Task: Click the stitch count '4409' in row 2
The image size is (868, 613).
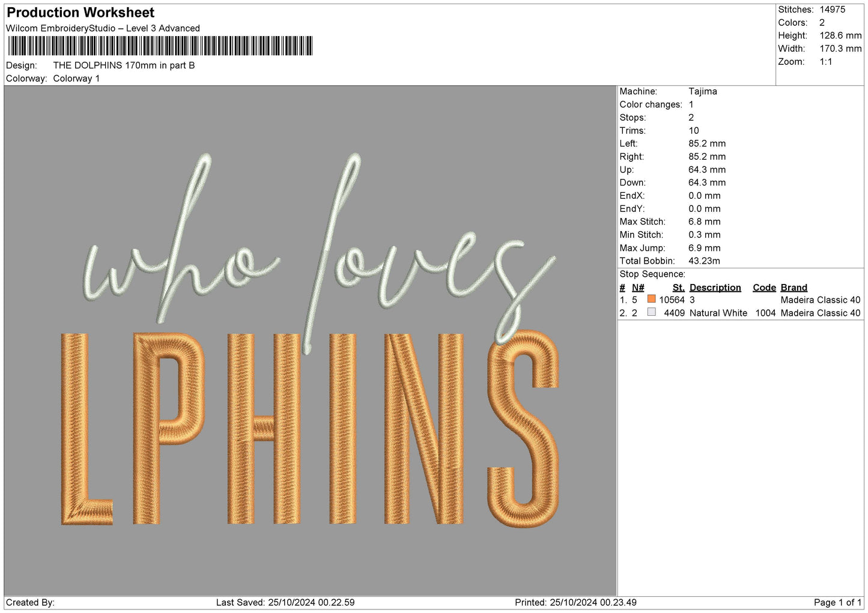Action: point(674,313)
